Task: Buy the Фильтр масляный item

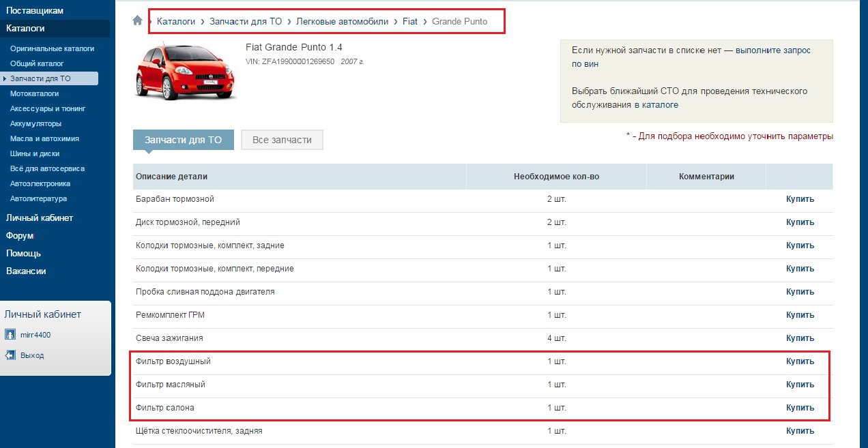Action: [800, 385]
